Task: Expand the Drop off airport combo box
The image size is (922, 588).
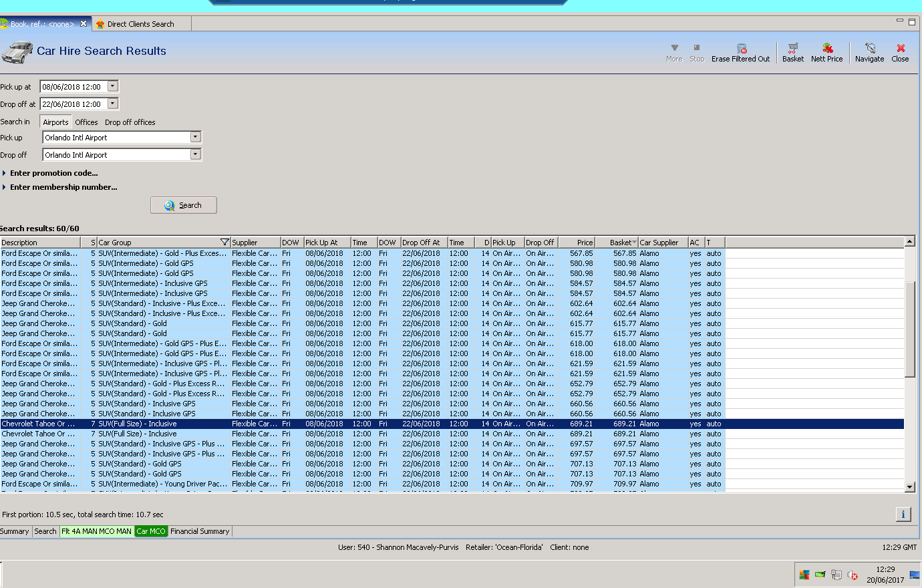Action: [195, 154]
